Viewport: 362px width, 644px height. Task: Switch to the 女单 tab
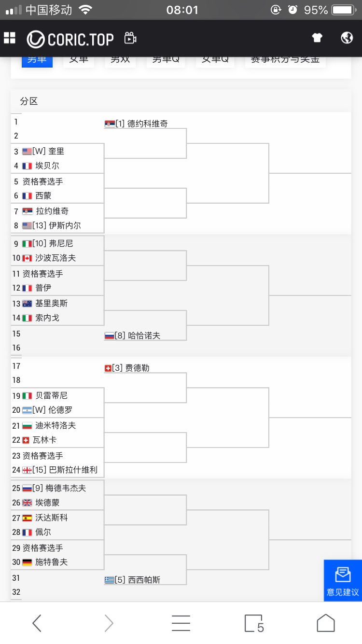(79, 60)
